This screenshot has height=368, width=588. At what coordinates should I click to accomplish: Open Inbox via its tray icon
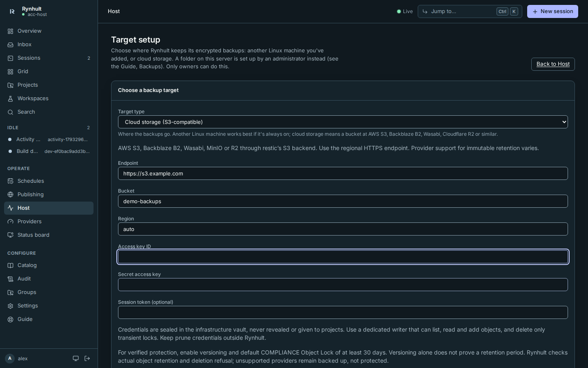pos(11,45)
